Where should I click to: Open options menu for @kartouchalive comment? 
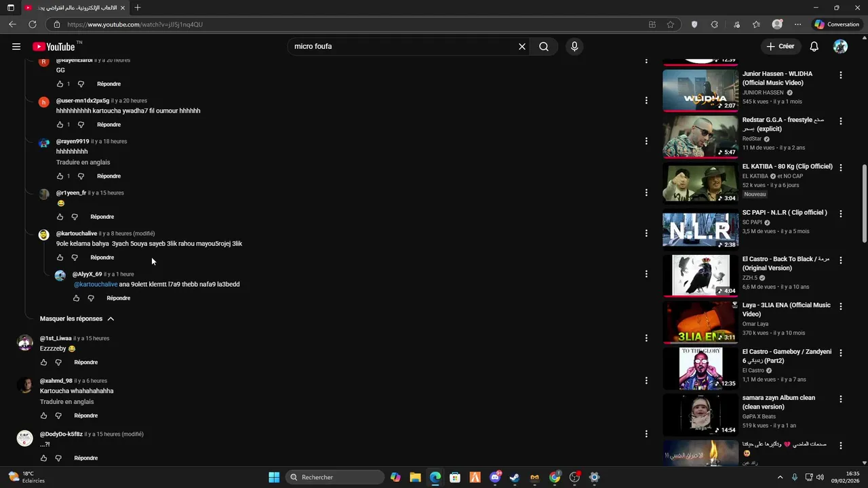(646, 233)
